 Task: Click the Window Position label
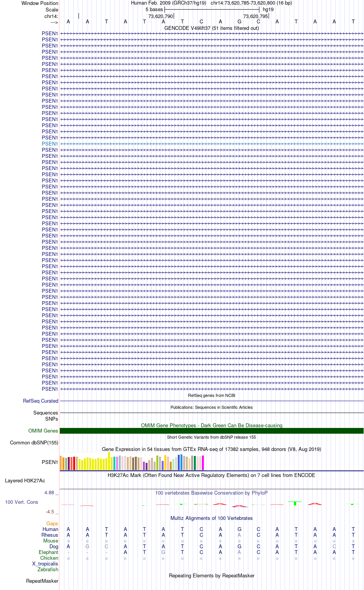pos(40,3)
